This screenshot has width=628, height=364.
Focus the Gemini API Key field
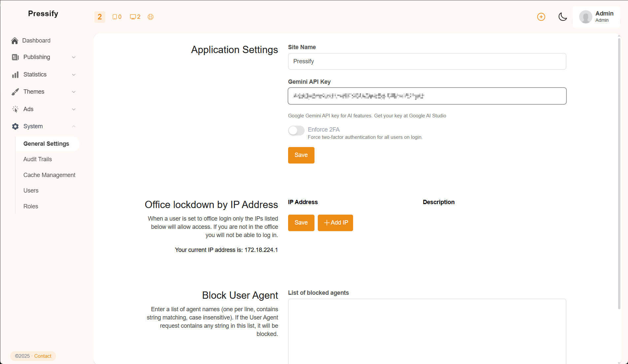click(x=427, y=96)
